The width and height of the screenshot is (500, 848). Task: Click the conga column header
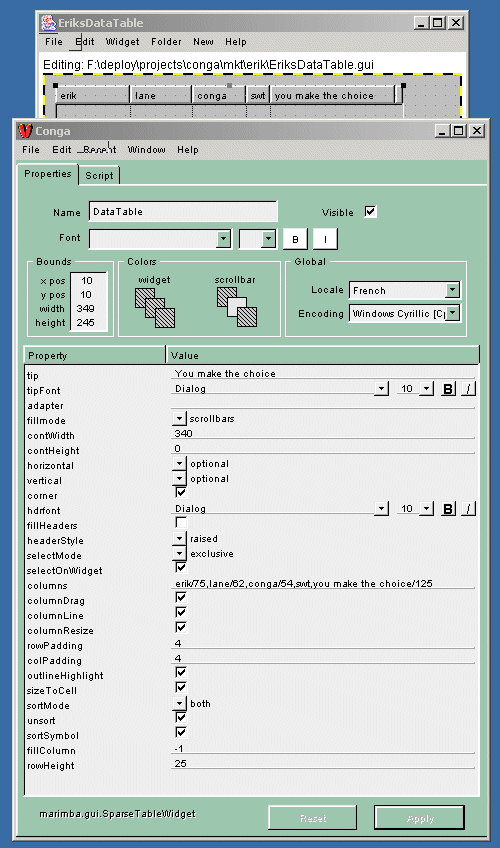click(x=219, y=96)
